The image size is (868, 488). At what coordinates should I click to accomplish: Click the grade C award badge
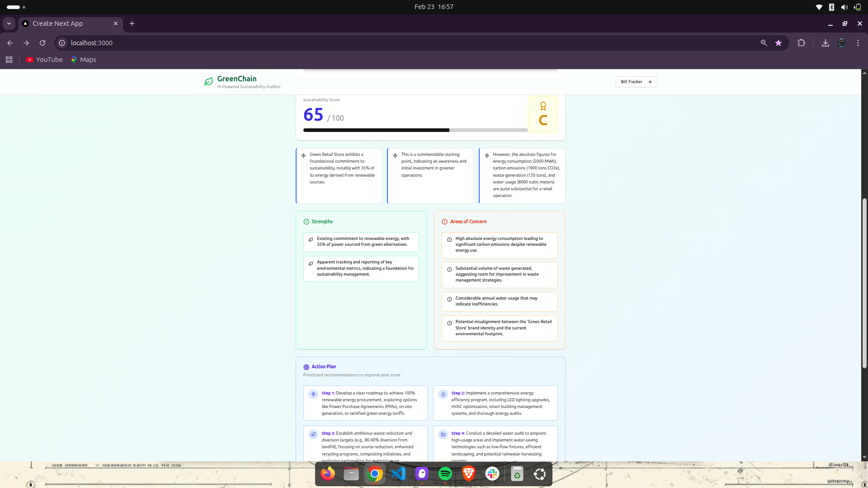(542, 114)
